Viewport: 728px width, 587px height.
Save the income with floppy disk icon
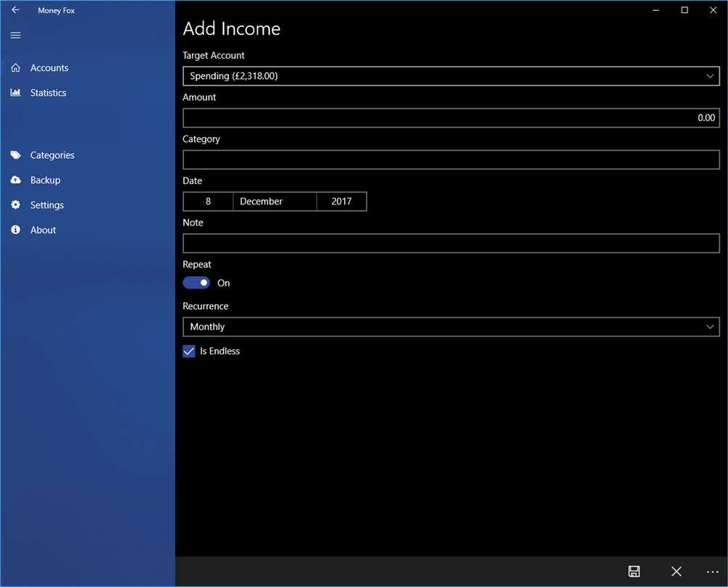(634, 571)
